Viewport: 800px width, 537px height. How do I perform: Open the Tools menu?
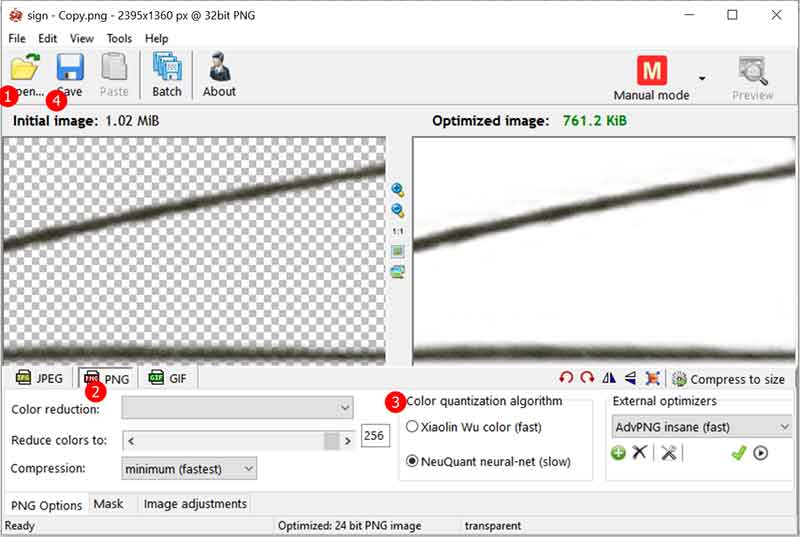tap(119, 38)
